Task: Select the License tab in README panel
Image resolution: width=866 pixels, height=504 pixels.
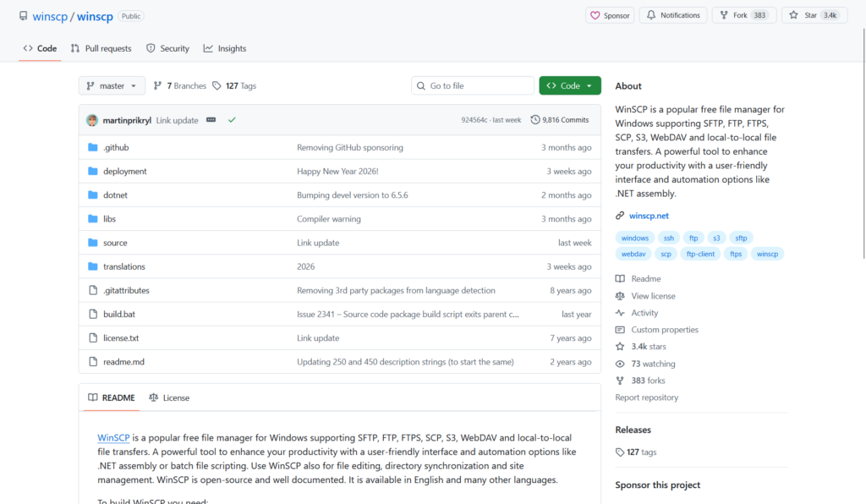Action: click(x=169, y=397)
